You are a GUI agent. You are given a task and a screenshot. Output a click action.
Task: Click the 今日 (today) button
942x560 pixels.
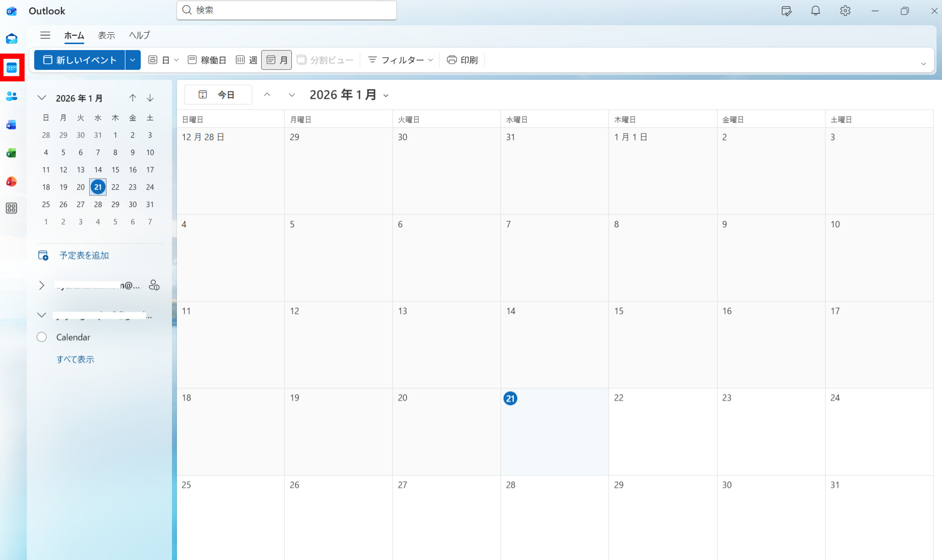pos(218,95)
